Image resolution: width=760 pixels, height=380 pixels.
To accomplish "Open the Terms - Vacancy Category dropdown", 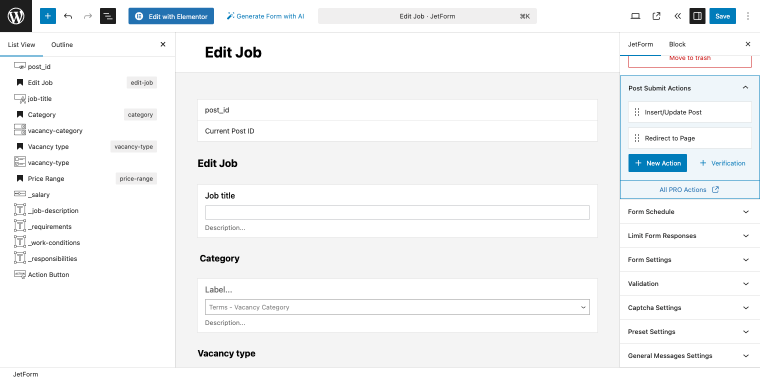I will 397,307.
